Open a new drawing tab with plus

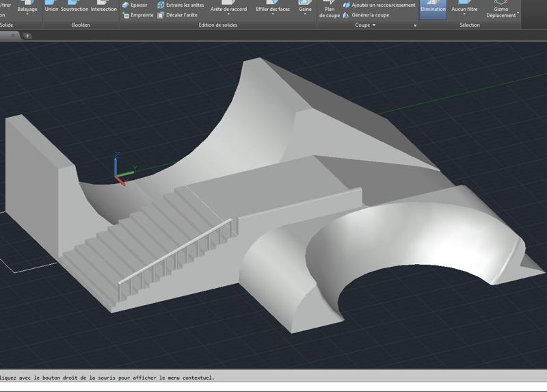coord(27,36)
